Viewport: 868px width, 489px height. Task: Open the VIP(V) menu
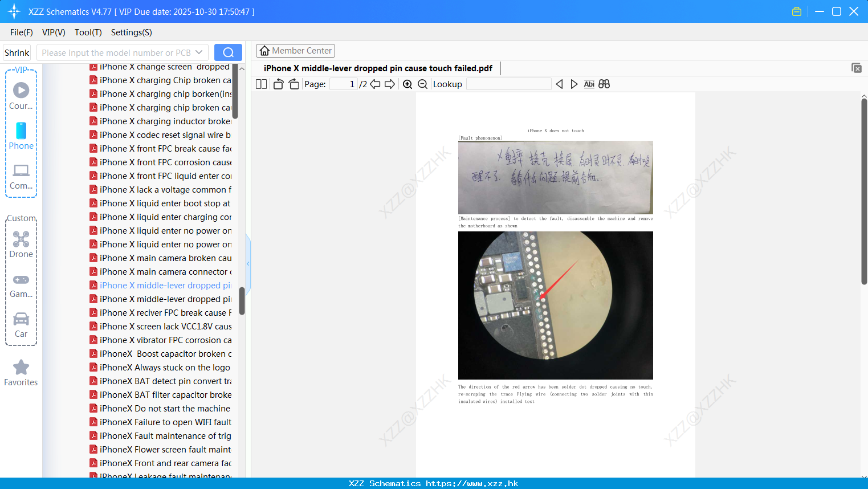pos(54,32)
